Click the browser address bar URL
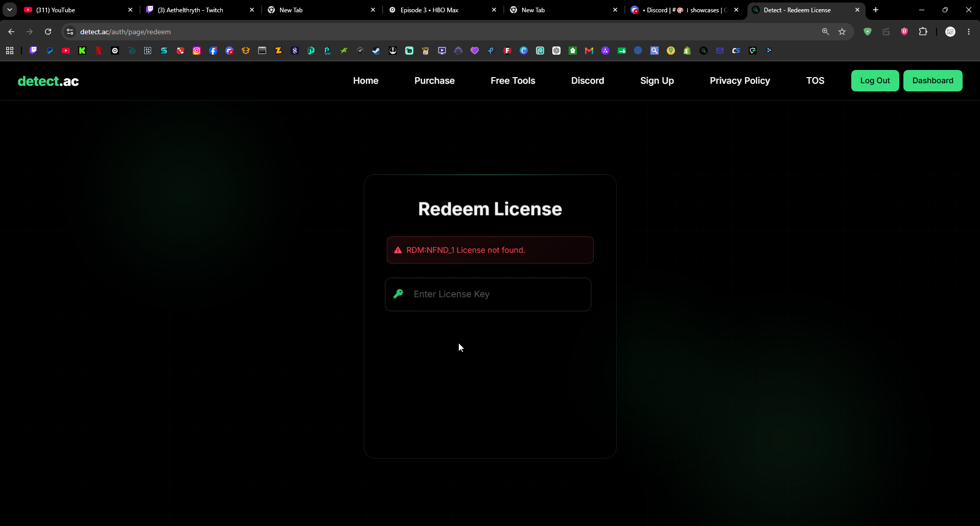 126,32
